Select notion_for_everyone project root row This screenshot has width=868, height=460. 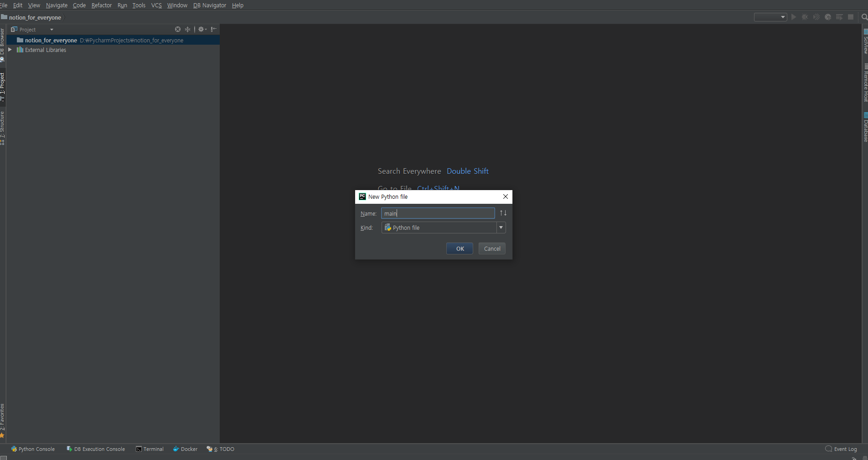[113, 40]
